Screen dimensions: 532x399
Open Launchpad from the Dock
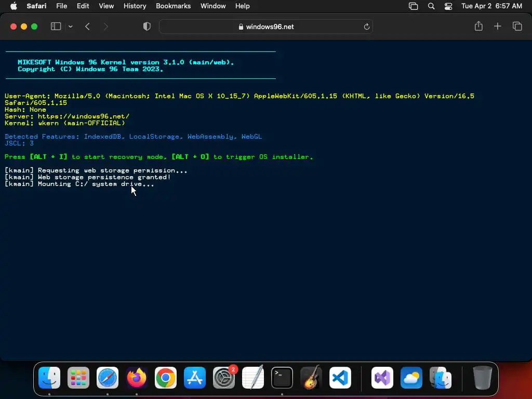(78, 378)
